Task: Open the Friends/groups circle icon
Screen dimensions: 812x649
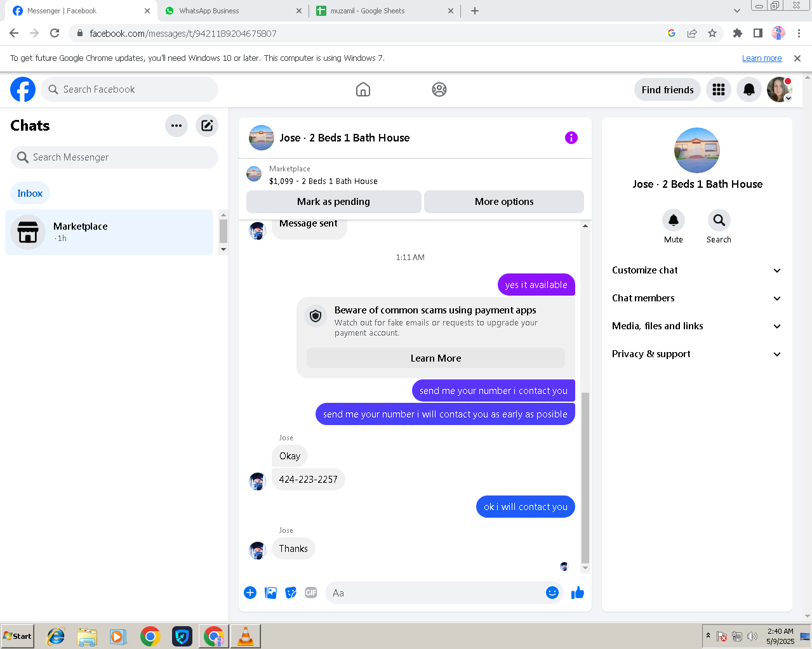Action: pos(439,89)
